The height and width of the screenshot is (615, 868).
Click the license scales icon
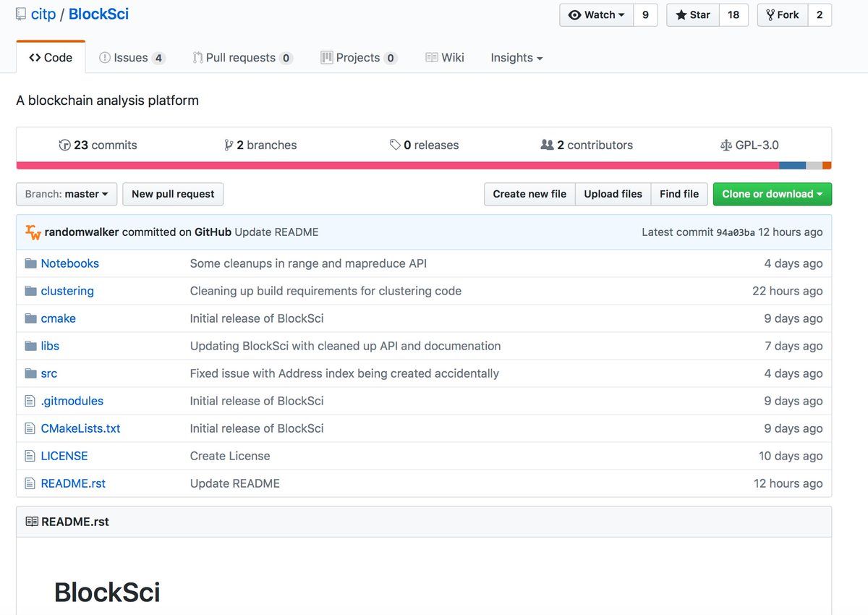[726, 145]
